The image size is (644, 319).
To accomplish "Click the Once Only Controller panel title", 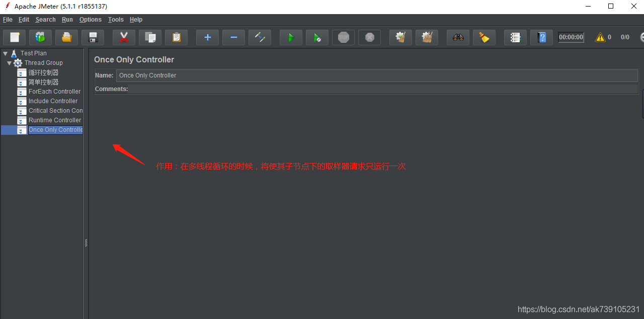I will (134, 59).
